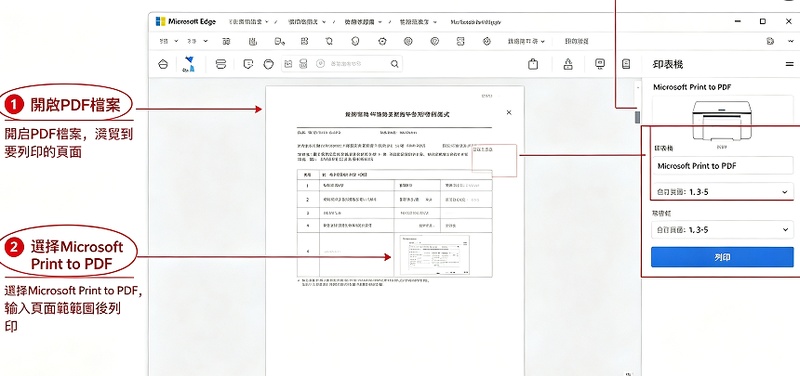Click the share upload icon beside the bag icon
The width and height of the screenshot is (800, 376).
568,64
